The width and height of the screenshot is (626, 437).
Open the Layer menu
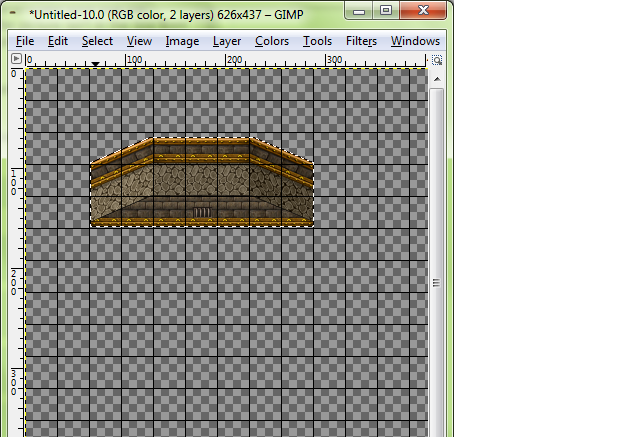coord(227,41)
